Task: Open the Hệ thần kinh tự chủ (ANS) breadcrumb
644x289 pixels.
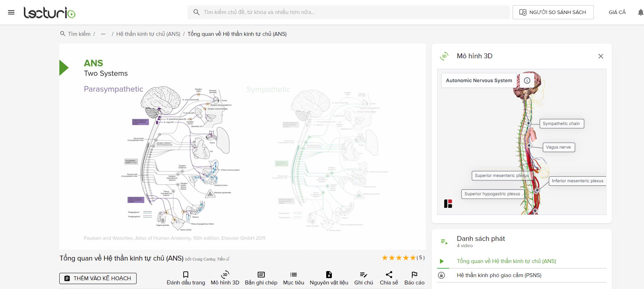Action: (x=148, y=34)
